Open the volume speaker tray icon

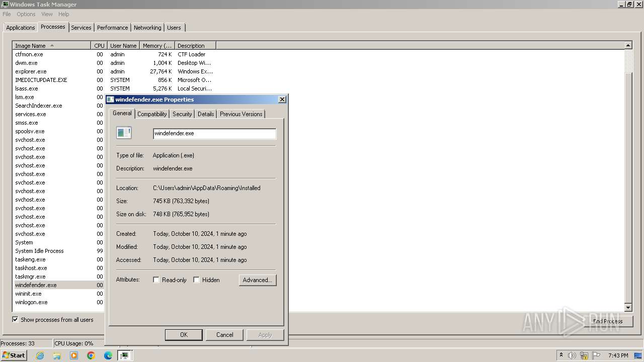pos(572,355)
